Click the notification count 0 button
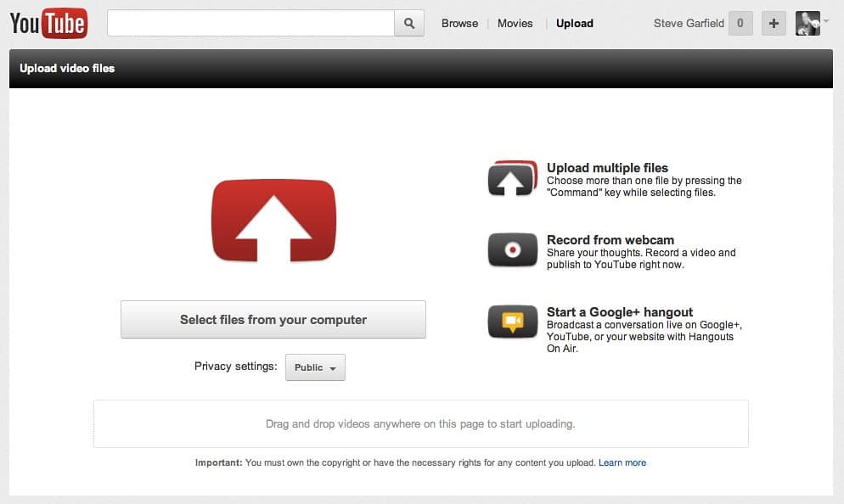Image resolution: width=844 pixels, height=504 pixels. [740, 23]
